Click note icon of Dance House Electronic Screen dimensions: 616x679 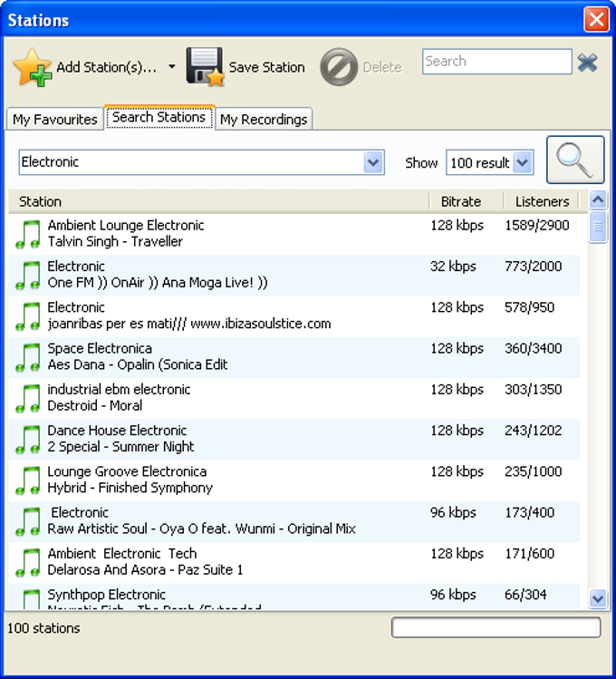[28, 440]
